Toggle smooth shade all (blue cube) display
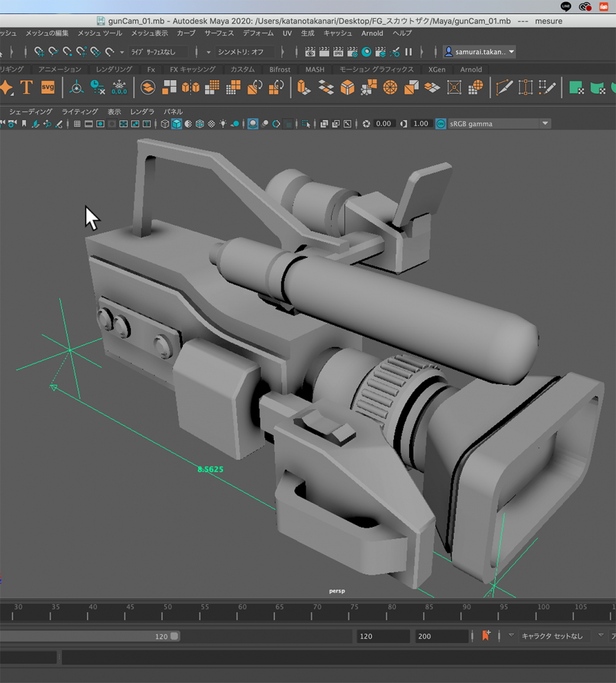This screenshot has height=683, width=616. pos(176,124)
